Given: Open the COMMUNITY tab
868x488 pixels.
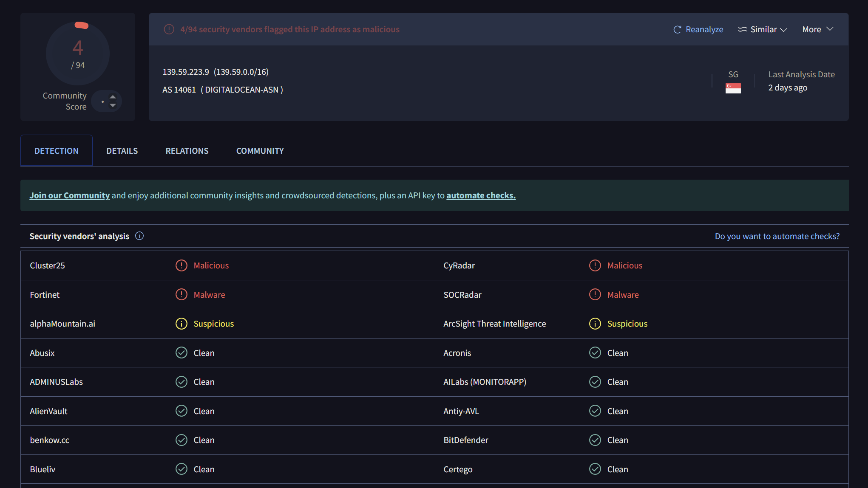Looking at the screenshot, I should pos(260,151).
